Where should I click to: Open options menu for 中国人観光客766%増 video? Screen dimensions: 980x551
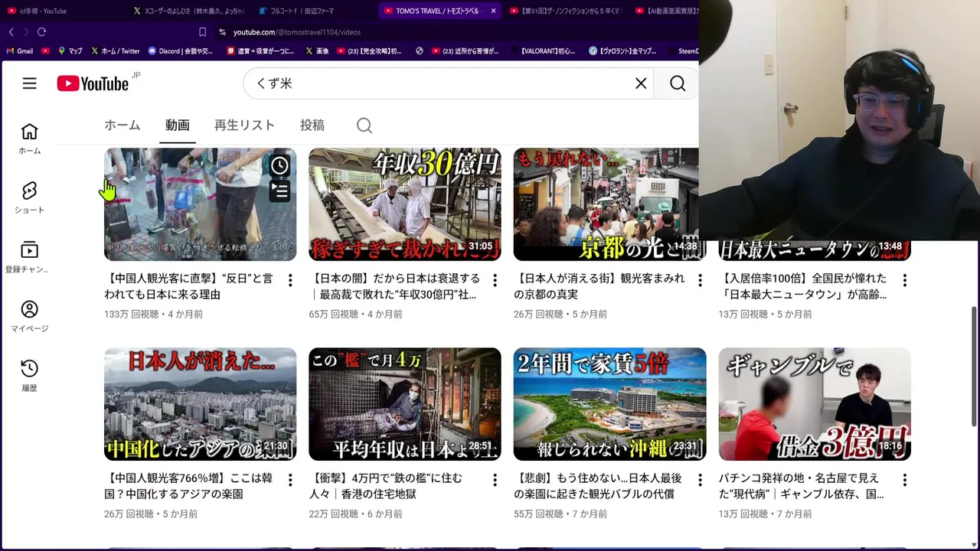coord(290,481)
